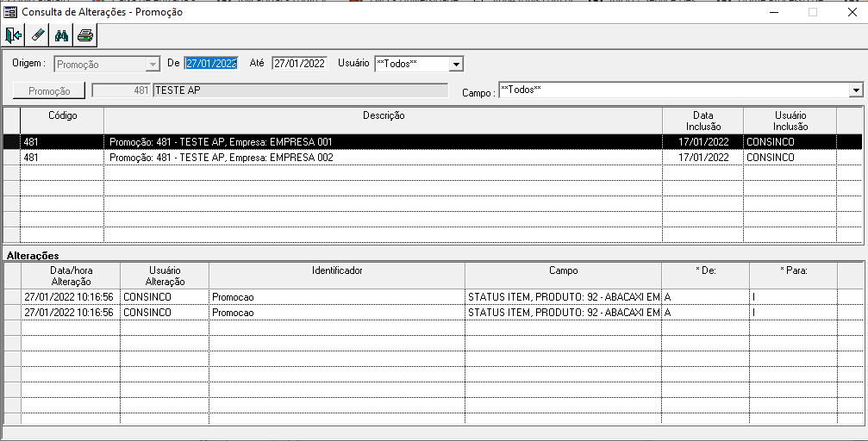Click the Identificador column header
The width and height of the screenshot is (868, 441).
click(x=337, y=276)
